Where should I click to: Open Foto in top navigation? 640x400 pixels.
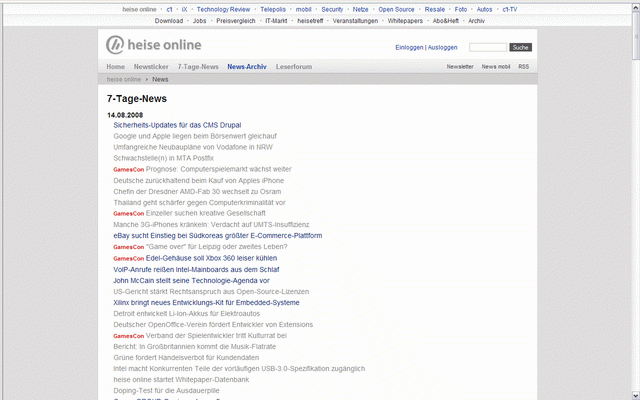coord(461,9)
